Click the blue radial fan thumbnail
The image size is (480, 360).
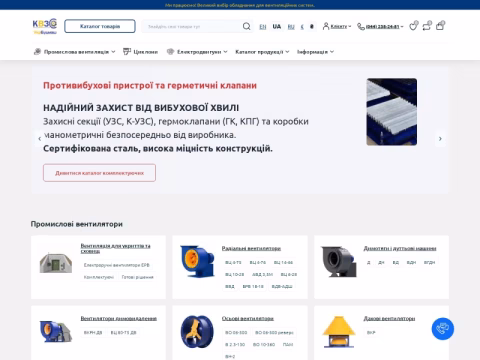pos(197,261)
